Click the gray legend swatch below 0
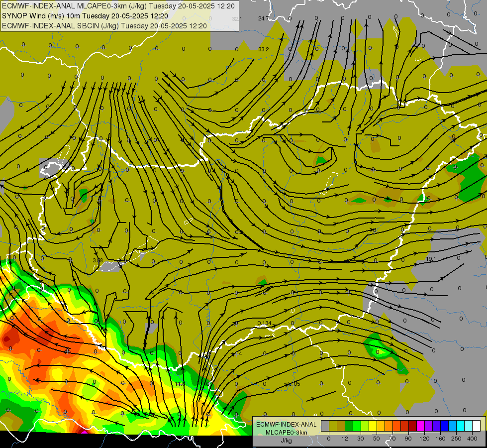 (325, 426)
